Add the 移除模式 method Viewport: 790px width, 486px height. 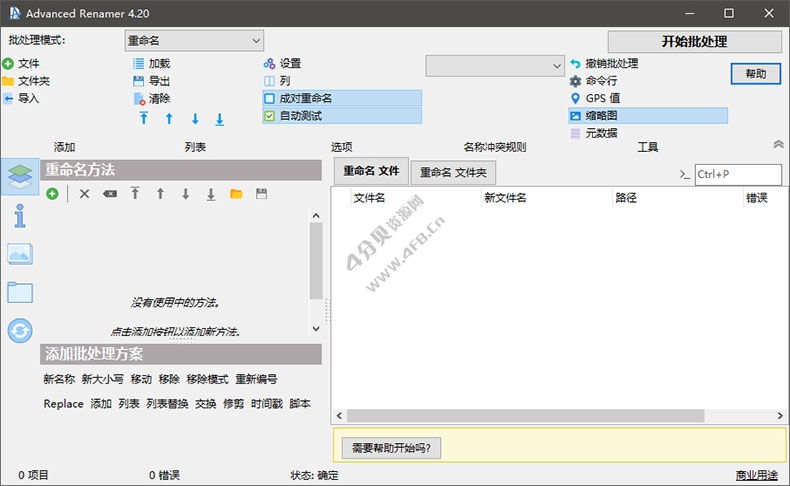(207, 379)
